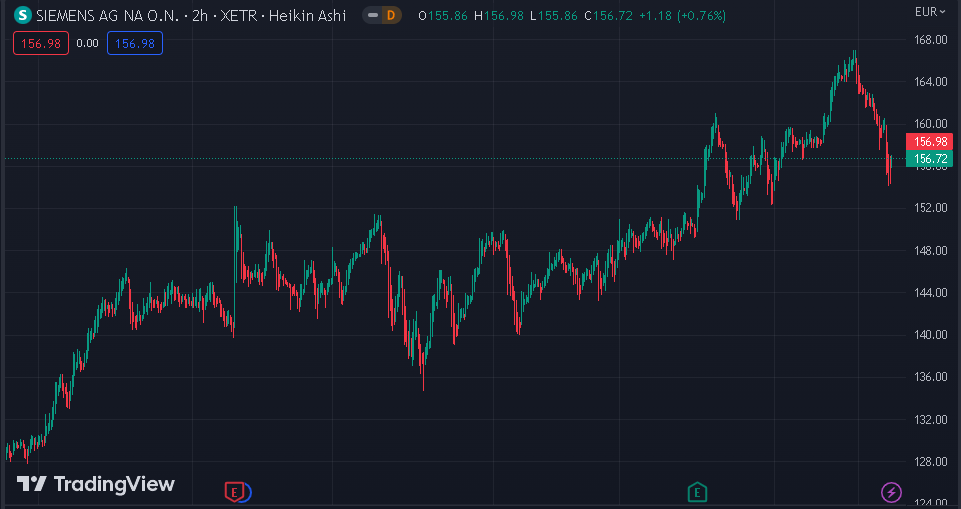
Task: Click the Heikin Ashi chart type label
Action: point(310,15)
